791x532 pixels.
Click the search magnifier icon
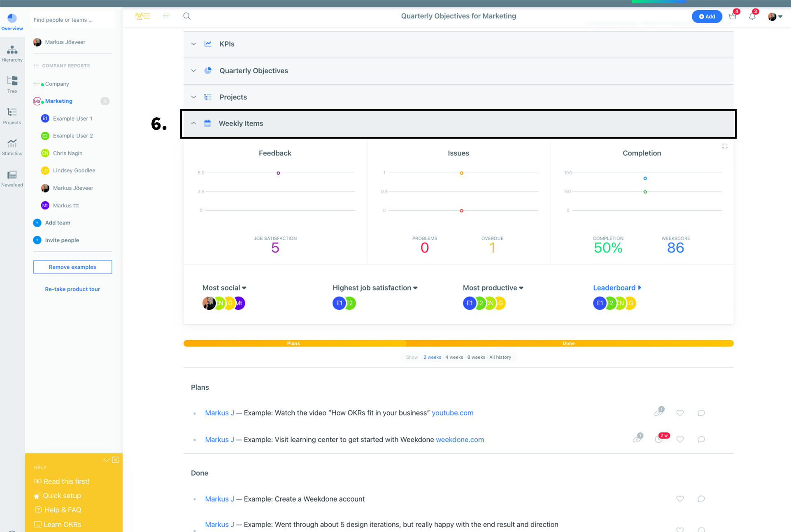pos(187,16)
